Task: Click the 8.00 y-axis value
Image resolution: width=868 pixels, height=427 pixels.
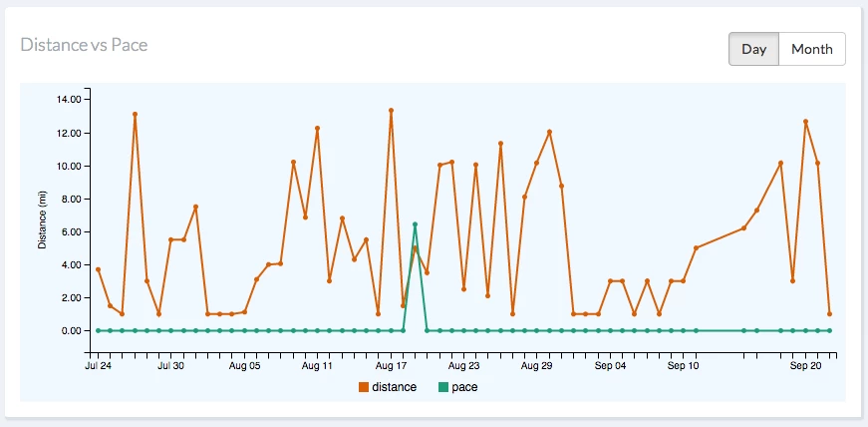Action: (71, 199)
